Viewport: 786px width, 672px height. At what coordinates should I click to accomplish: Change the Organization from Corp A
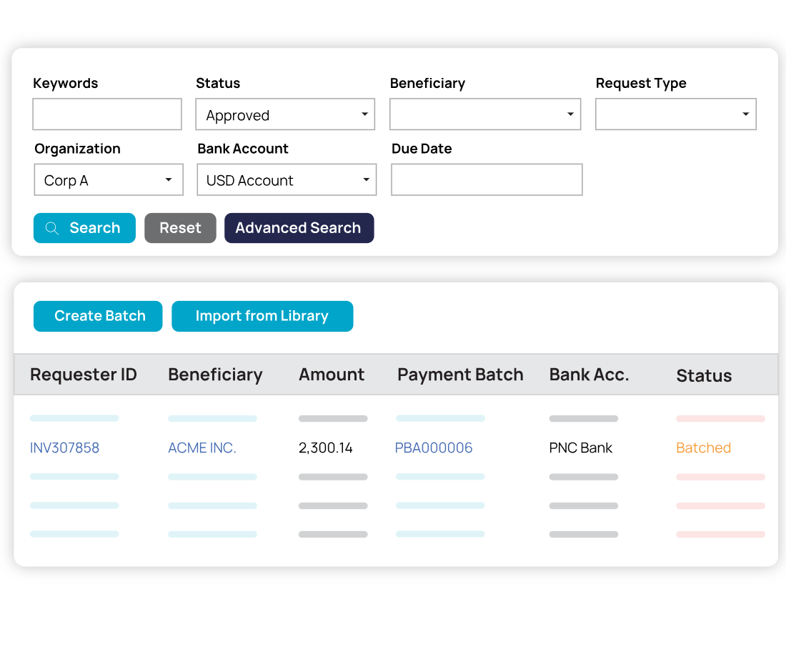[x=108, y=179]
